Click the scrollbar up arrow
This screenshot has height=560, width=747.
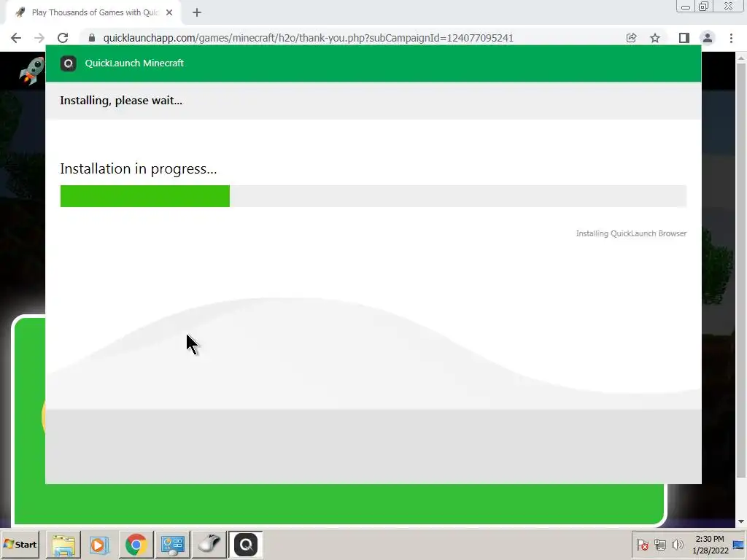click(x=741, y=58)
